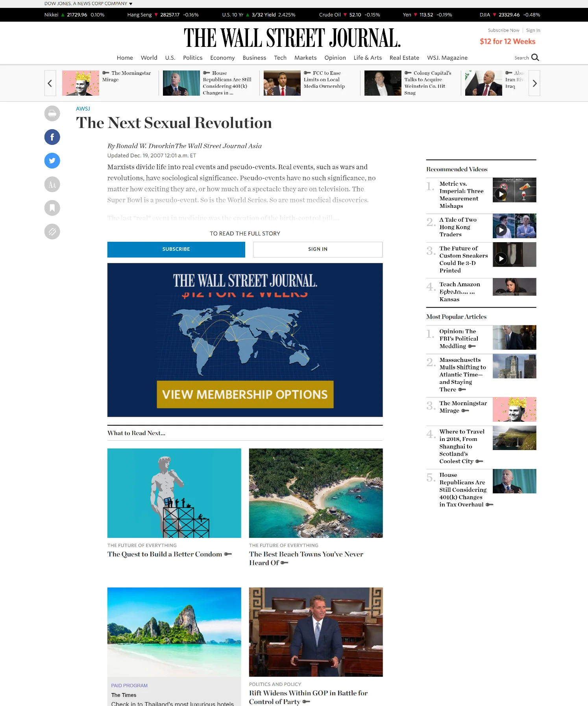This screenshot has height=706, width=588.
Task: Open Opinion: The FBI's Political Meddling
Action: 459,339
